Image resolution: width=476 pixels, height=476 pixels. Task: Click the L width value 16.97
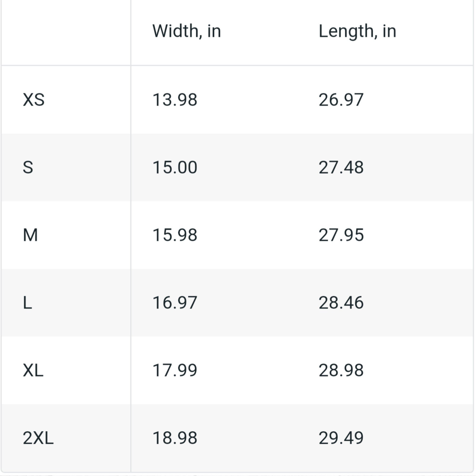pyautogui.click(x=175, y=302)
